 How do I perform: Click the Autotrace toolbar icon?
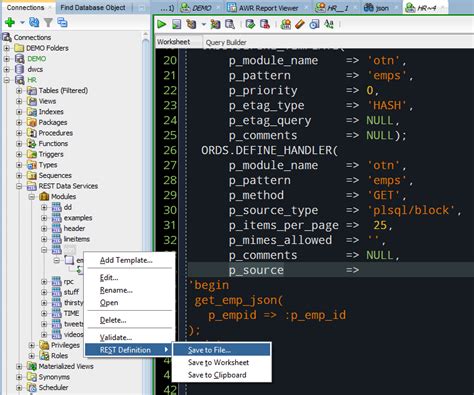click(x=215, y=24)
